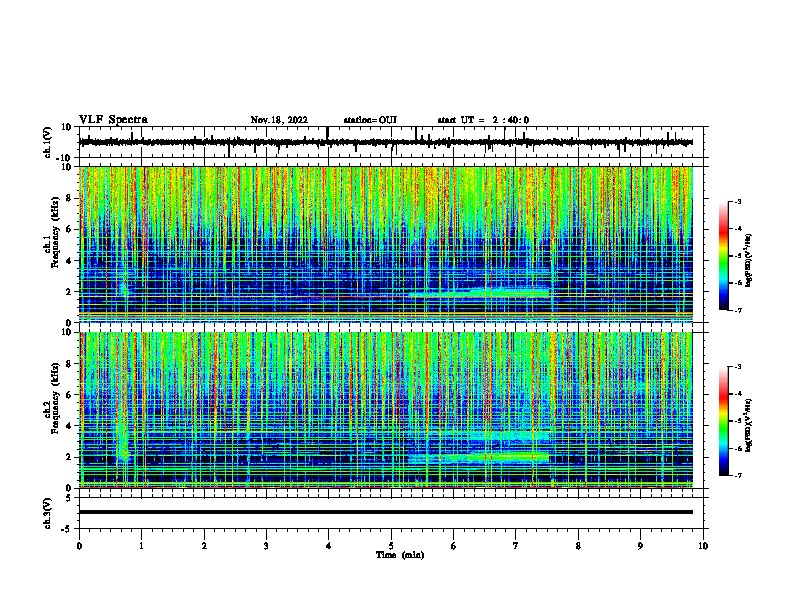Click the 'Time (min)' x-axis label
This screenshot has height=612, width=792.
coord(400,555)
